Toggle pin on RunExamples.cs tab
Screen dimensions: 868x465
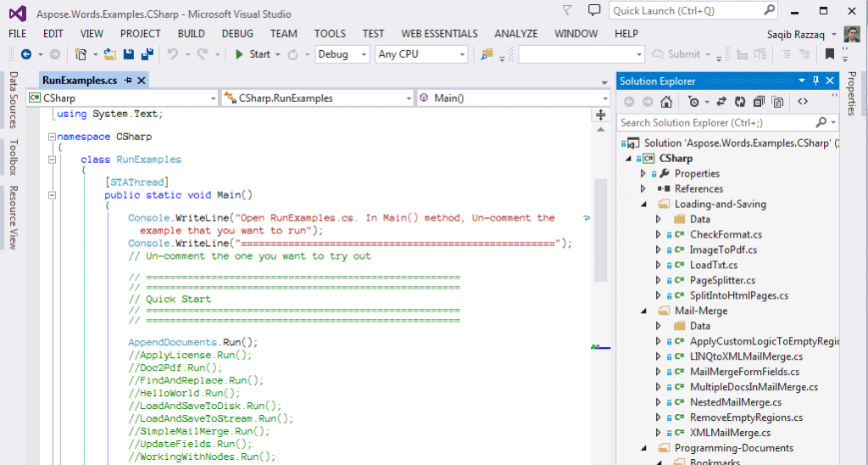(129, 81)
